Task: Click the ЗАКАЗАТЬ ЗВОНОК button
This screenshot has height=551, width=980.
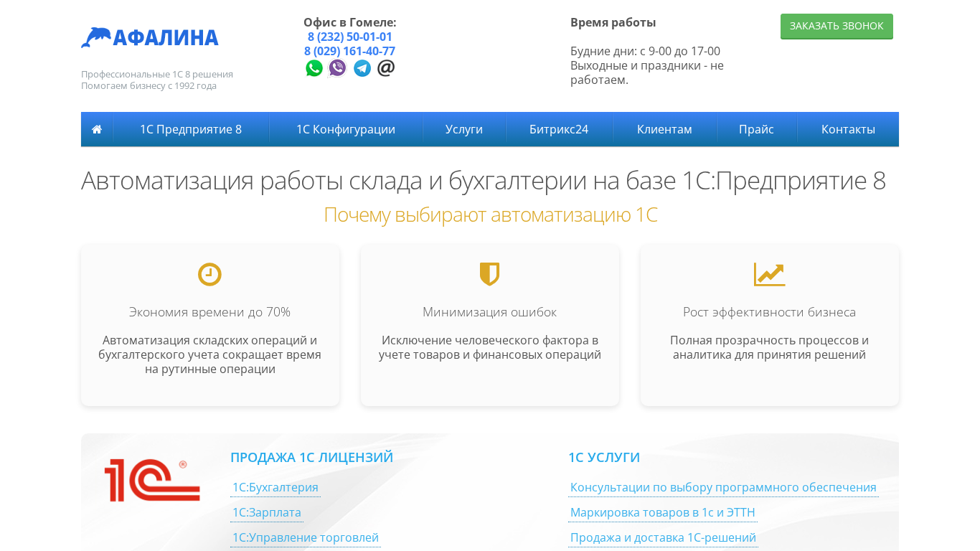Action: pos(837,26)
